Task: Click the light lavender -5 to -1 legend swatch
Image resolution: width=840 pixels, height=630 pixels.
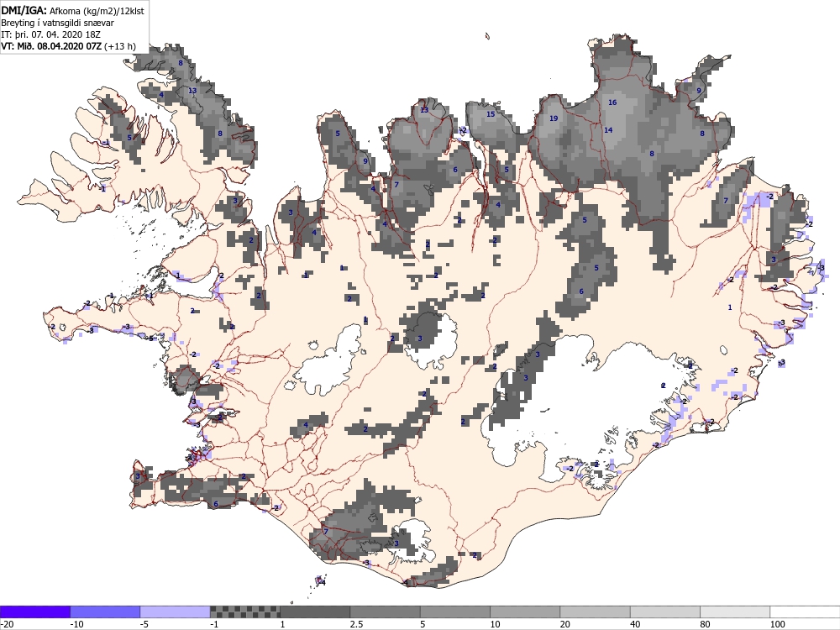Action: tap(176, 612)
